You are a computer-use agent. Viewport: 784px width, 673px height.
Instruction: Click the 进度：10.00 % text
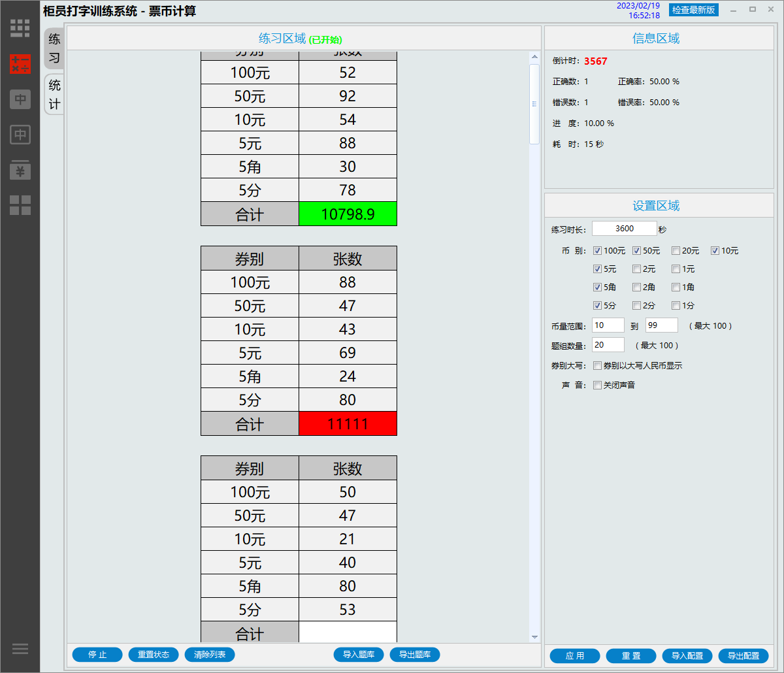(583, 123)
